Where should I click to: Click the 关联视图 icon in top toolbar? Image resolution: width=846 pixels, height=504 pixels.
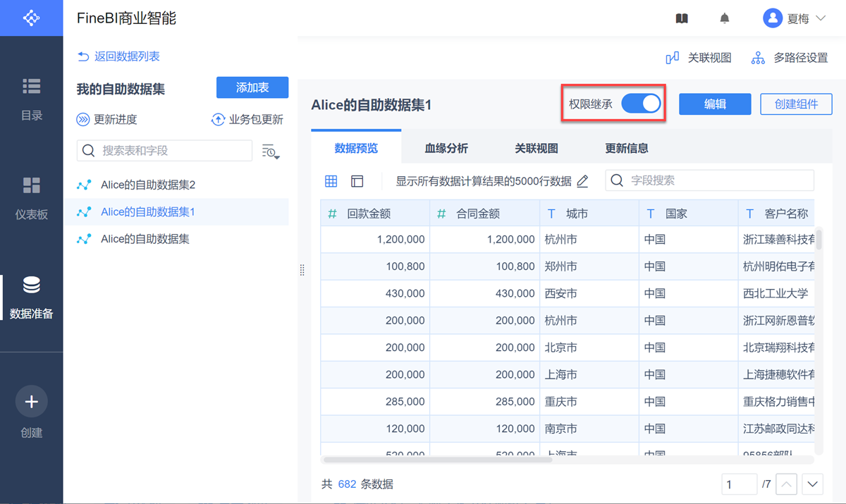pyautogui.click(x=673, y=58)
